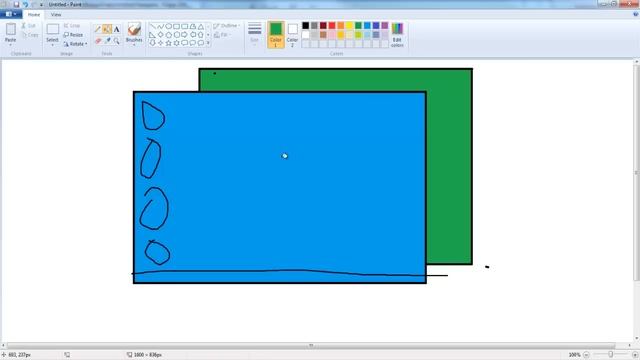Click the Cut button
The width and height of the screenshot is (640, 360).
point(29,26)
